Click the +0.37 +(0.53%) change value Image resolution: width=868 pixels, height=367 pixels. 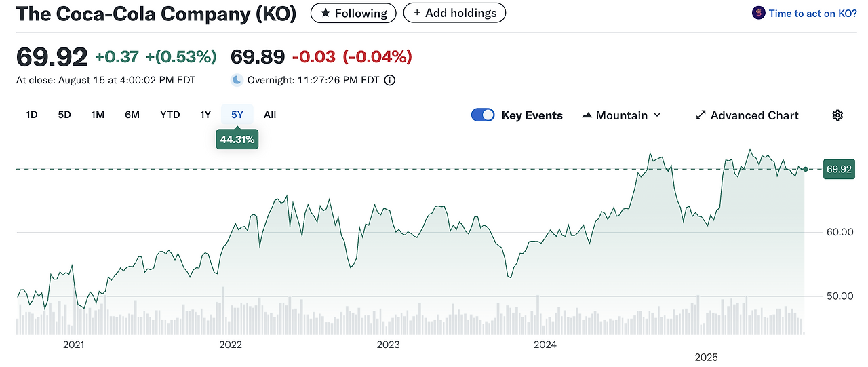(x=156, y=57)
